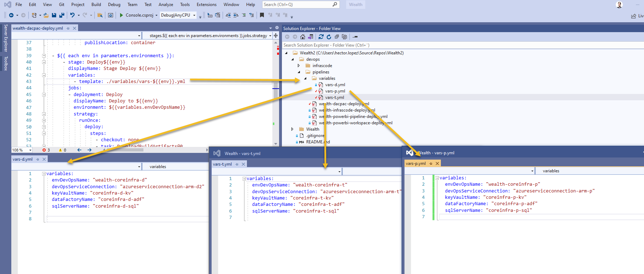
Task: Expand the infrascode folder node
Action: coord(299,66)
